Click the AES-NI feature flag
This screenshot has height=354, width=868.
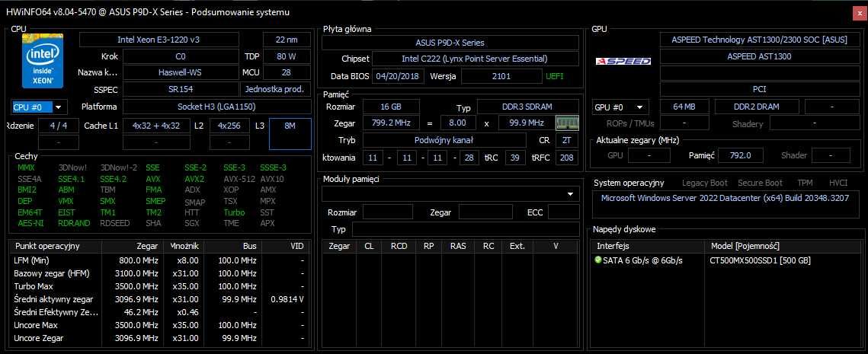point(30,224)
